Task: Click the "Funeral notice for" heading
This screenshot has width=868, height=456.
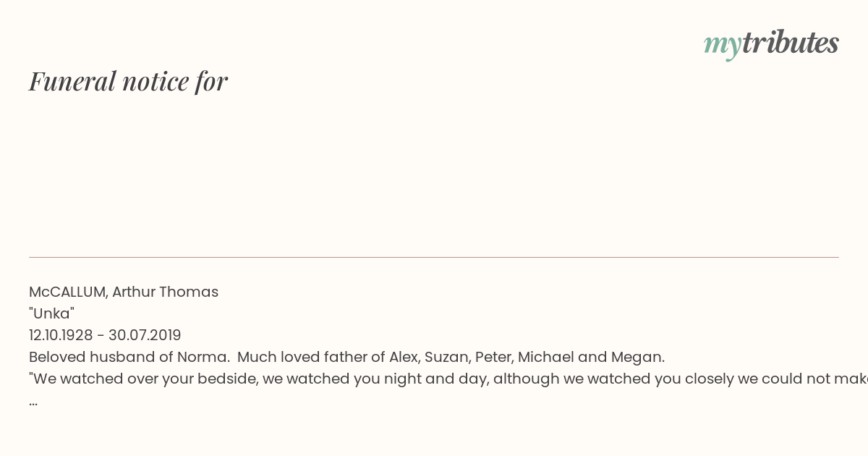Action: (x=128, y=81)
